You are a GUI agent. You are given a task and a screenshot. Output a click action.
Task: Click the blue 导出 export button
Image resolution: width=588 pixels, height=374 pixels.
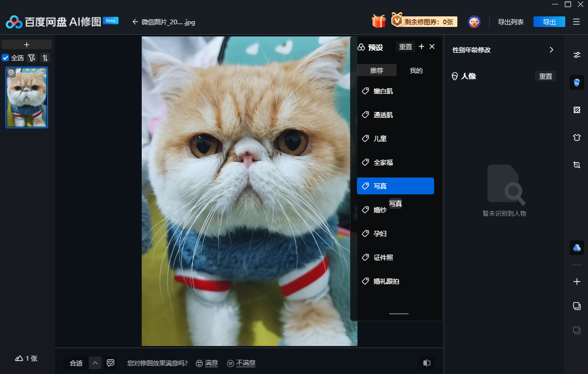tap(549, 22)
